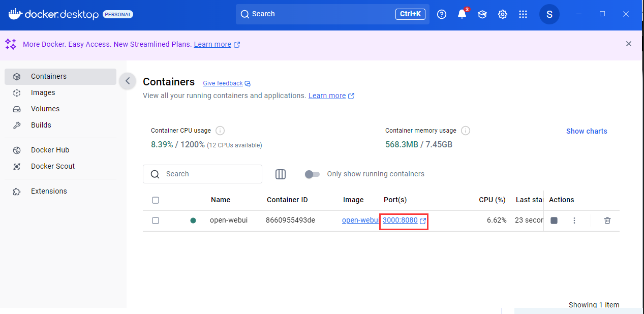The image size is (644, 314).
Task: Open the open-webui image link
Action: pyautogui.click(x=360, y=220)
